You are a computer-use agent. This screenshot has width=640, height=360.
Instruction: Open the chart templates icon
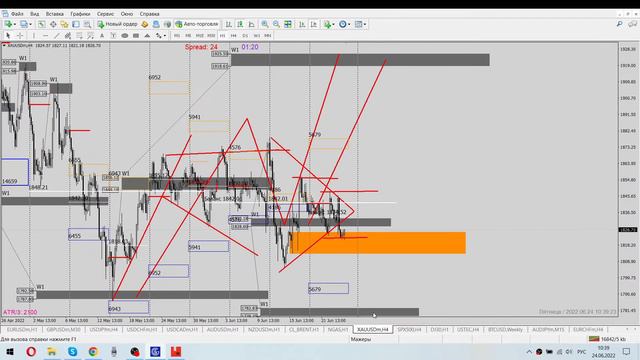click(358, 24)
